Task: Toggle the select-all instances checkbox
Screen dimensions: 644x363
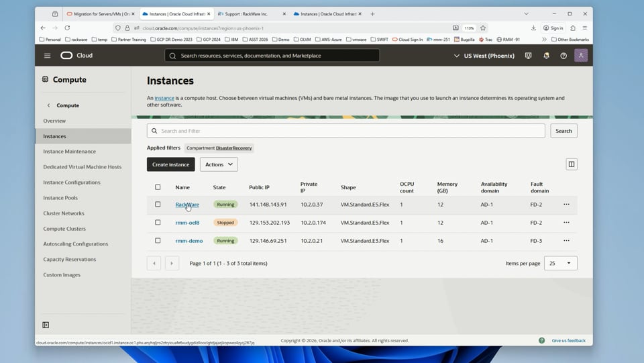Action: coord(158,187)
